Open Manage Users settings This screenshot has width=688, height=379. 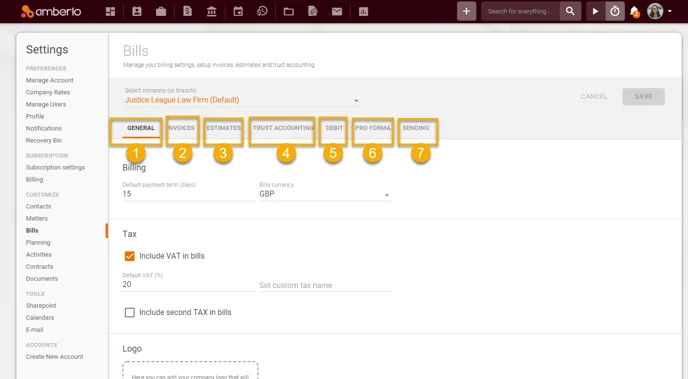(46, 104)
